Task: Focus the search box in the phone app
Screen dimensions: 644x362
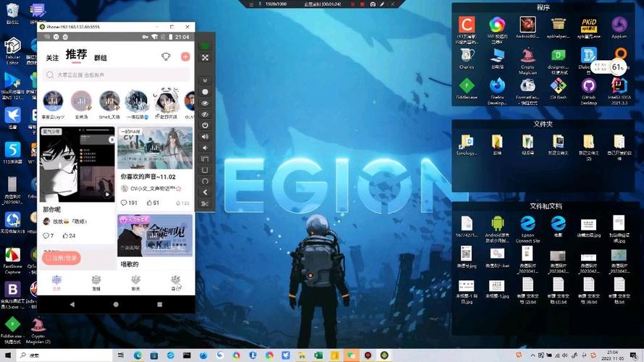Action: tap(116, 75)
